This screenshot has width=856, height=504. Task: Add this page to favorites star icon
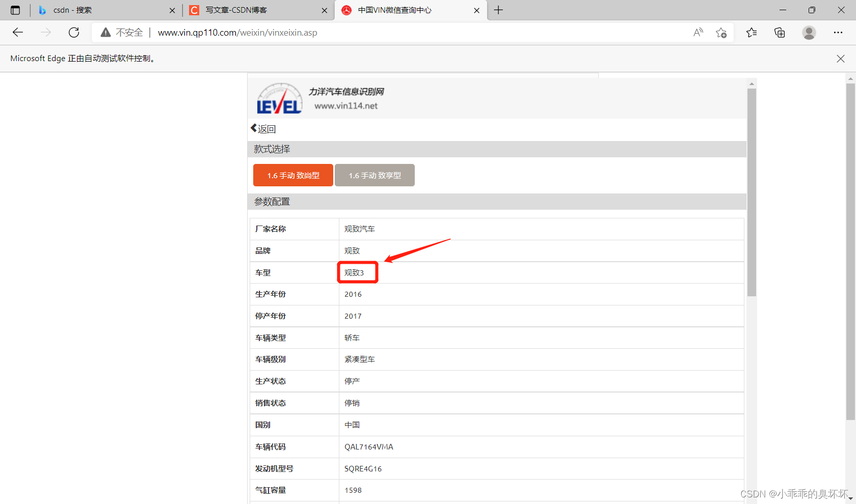click(721, 33)
